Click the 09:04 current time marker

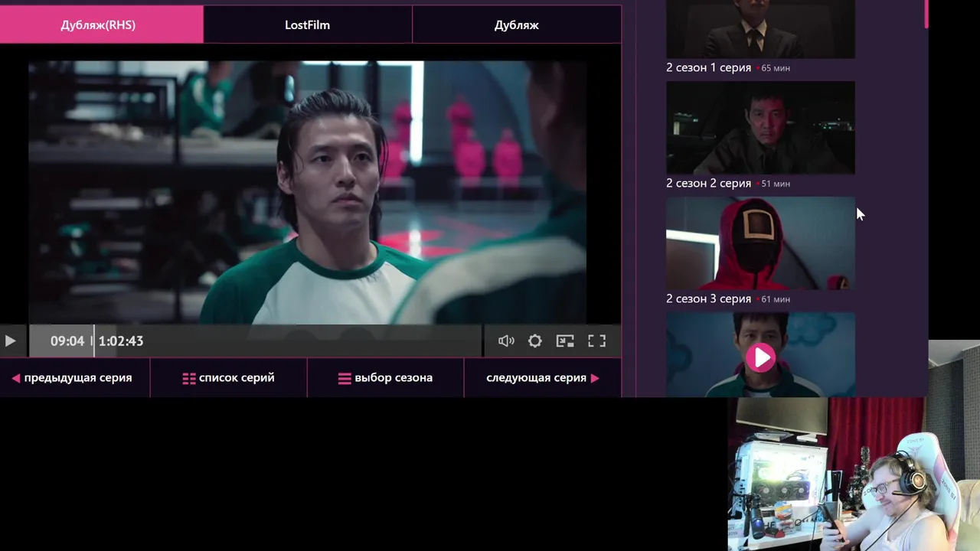click(x=67, y=341)
